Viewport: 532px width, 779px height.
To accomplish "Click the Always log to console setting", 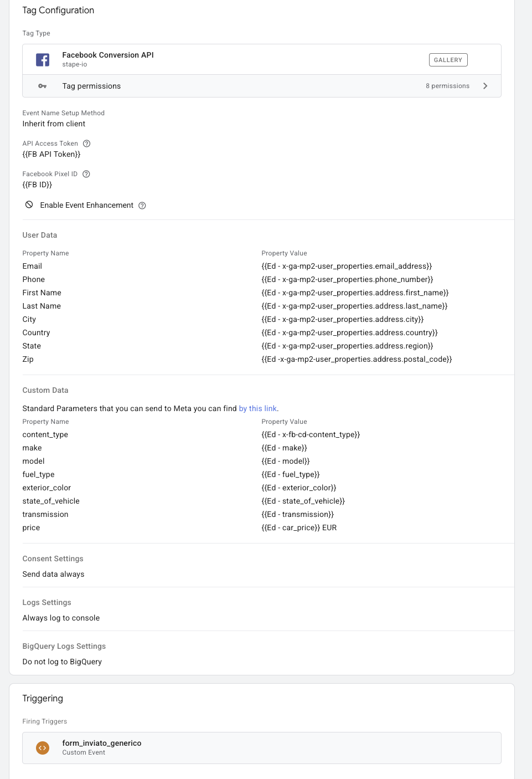I will coord(61,618).
